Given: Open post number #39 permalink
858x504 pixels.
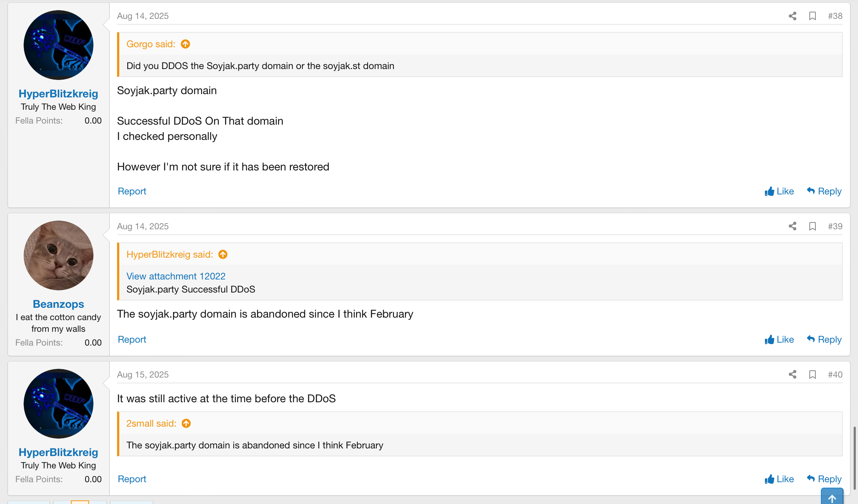Looking at the screenshot, I should [835, 226].
